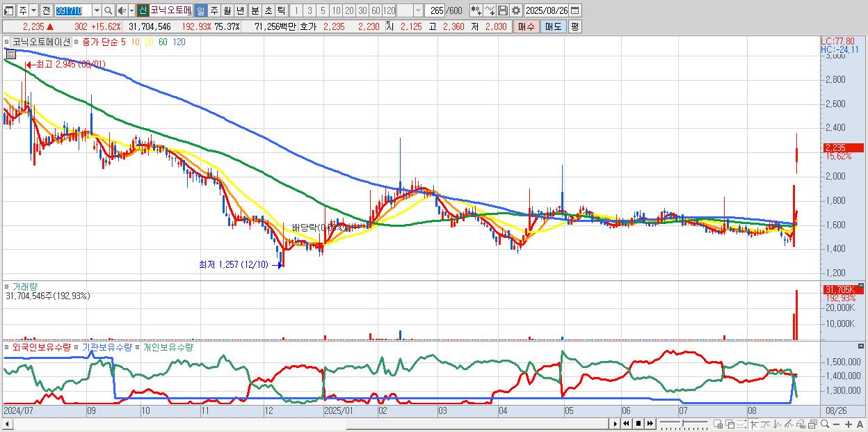Open the stock code search magnifier
This screenshot has width=868, height=432.
pos(108,10)
